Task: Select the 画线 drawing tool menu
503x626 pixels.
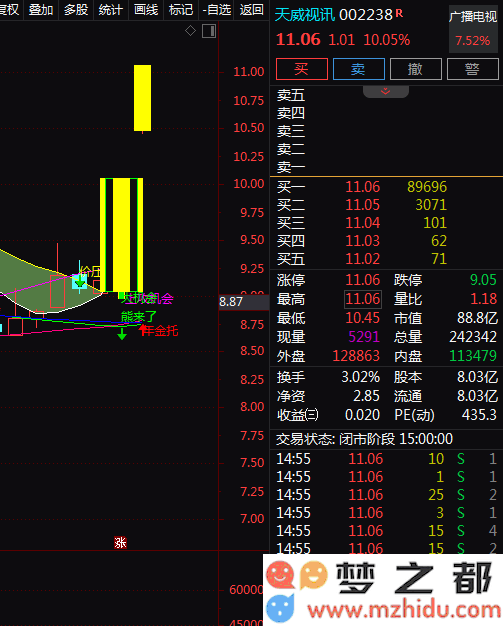Action: [x=146, y=9]
